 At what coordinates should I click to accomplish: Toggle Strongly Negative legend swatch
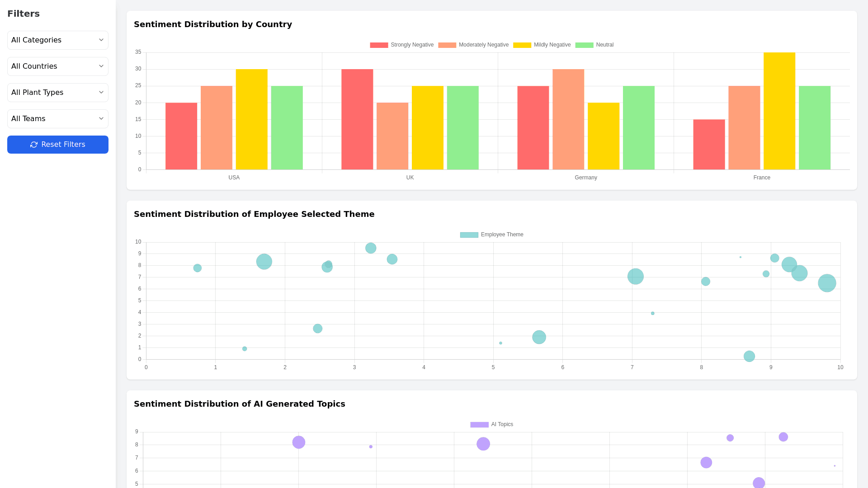coord(379,45)
